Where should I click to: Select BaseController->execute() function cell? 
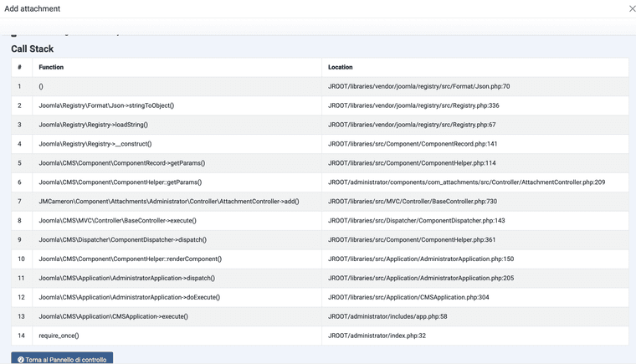click(x=177, y=220)
